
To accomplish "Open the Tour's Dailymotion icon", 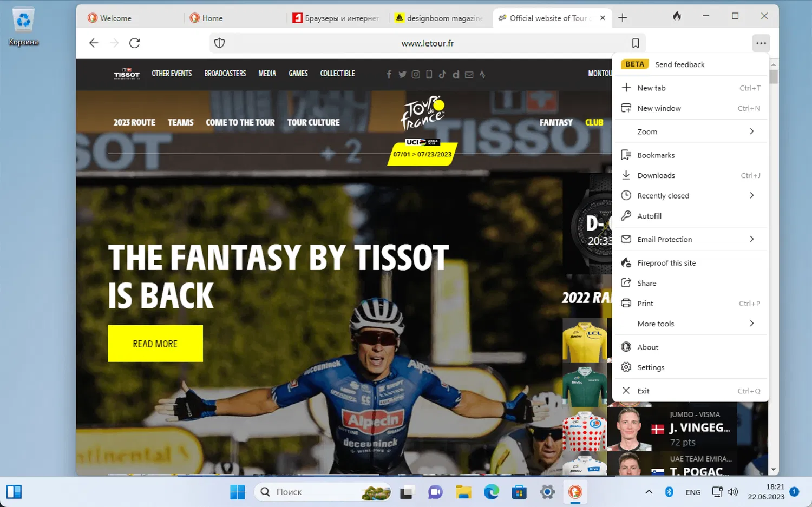I will (456, 75).
